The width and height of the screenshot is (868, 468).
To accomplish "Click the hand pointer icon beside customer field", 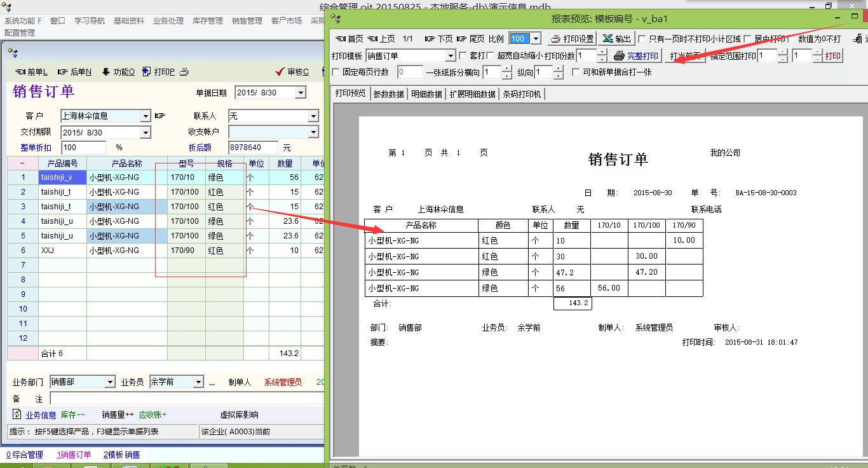I will [160, 116].
